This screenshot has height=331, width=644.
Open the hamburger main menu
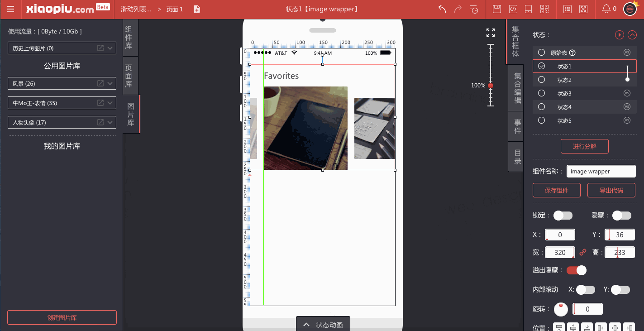tap(11, 9)
